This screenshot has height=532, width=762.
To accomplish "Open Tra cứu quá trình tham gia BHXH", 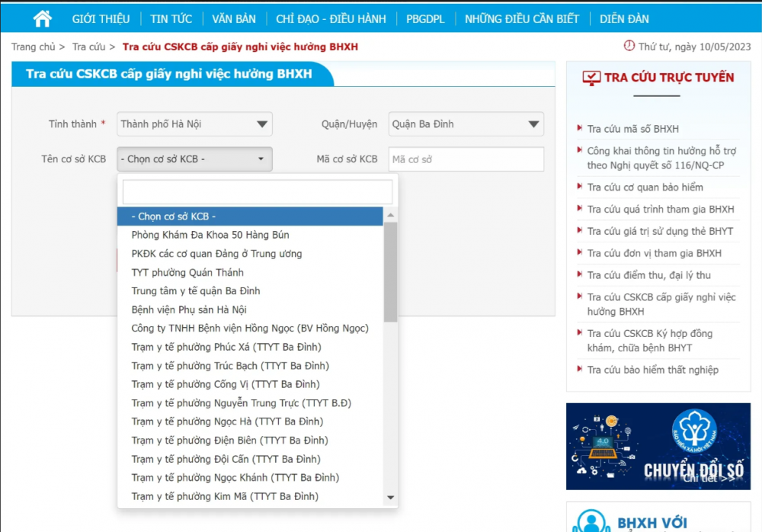I will [x=661, y=209].
